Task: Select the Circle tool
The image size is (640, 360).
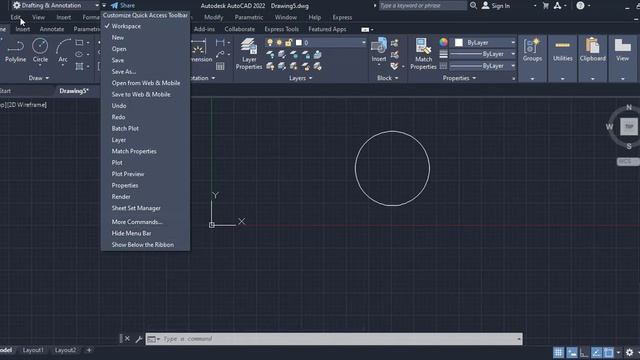Action: [40, 50]
